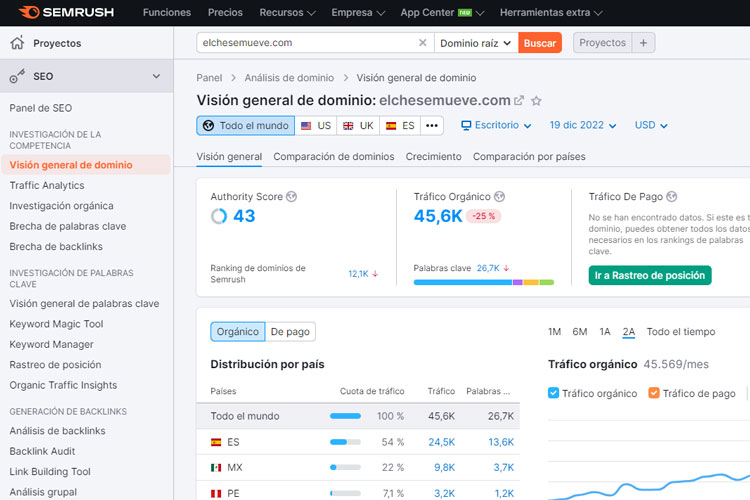
Task: Open Keyword Magic Tool in sidebar
Action: click(x=56, y=324)
